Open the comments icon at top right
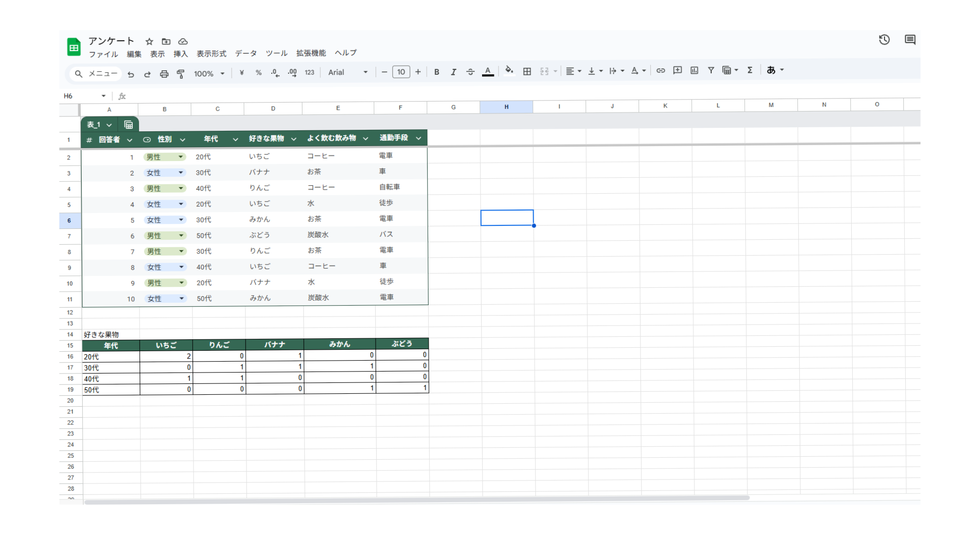This screenshot has height=535, width=980. (x=910, y=40)
